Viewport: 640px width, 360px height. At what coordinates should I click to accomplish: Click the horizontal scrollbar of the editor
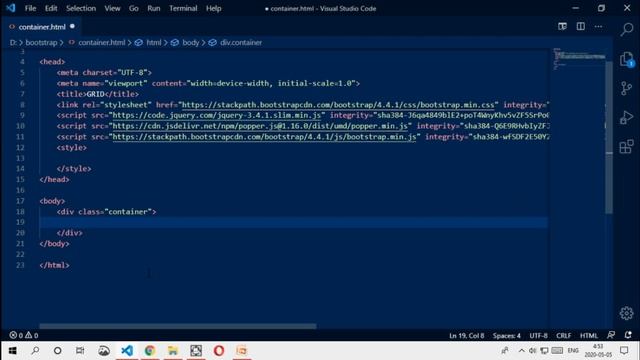tap(178, 326)
